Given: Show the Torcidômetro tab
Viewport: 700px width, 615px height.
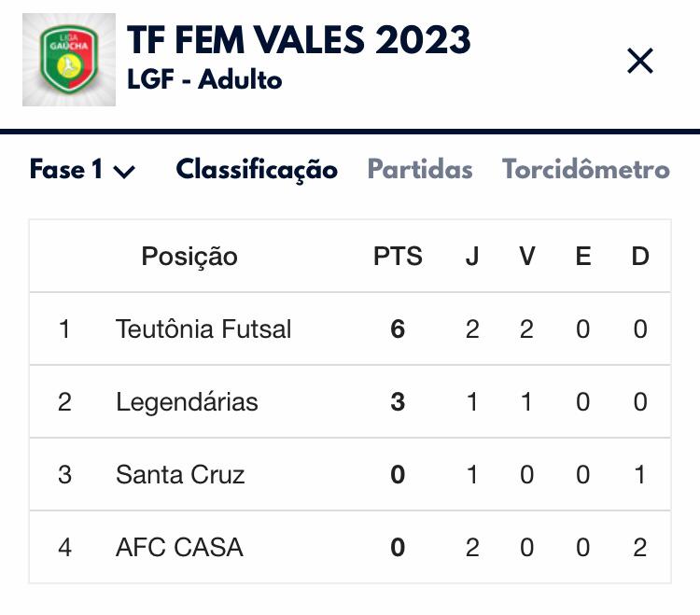Looking at the screenshot, I should coord(586,170).
